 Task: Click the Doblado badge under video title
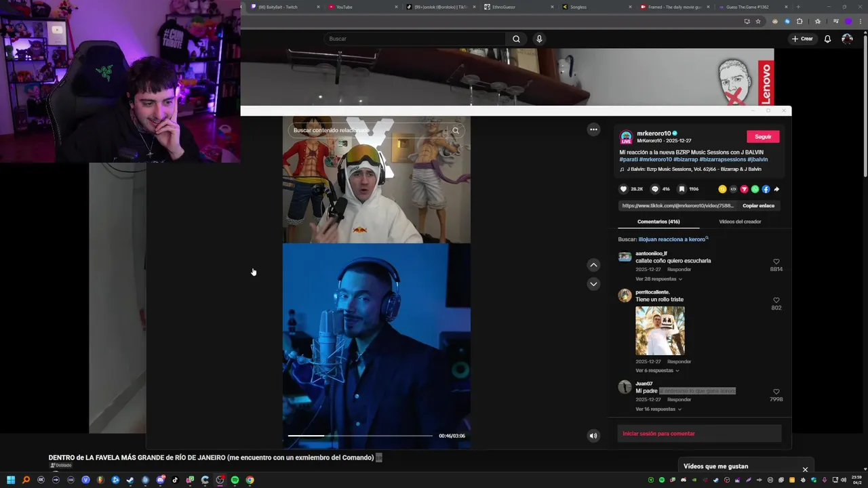[61, 466]
